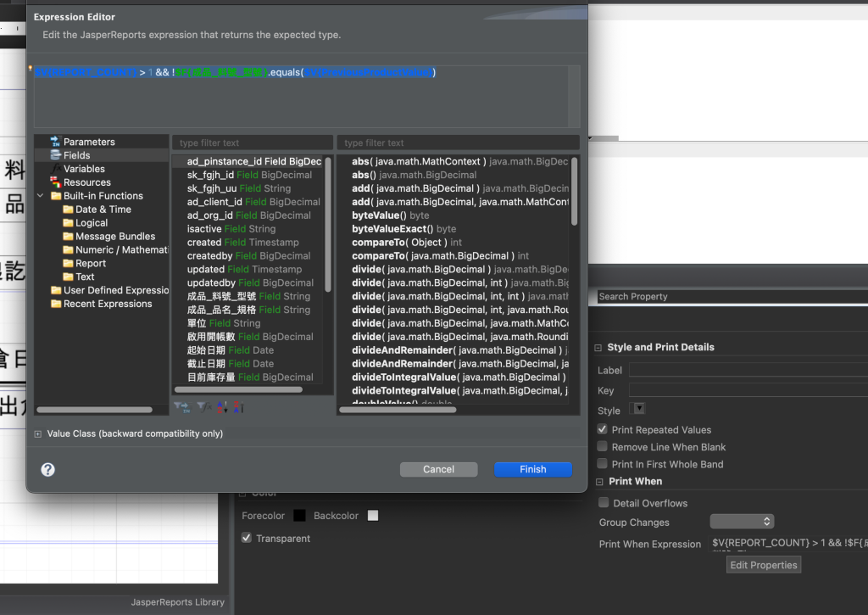The image size is (868, 615).
Task: Open the Group Changes dropdown
Action: click(x=742, y=522)
